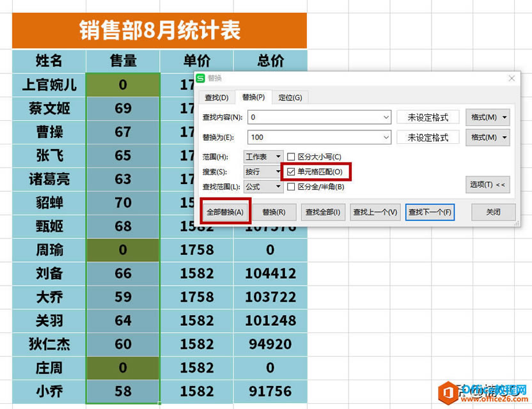The height and width of the screenshot is (409, 532).
Task: Select the 总价 header cell
Action: [270, 61]
